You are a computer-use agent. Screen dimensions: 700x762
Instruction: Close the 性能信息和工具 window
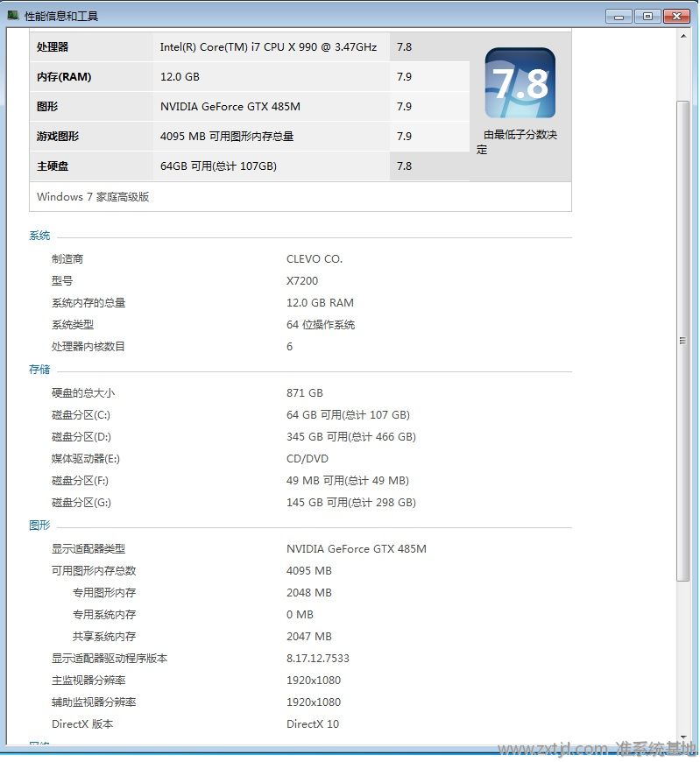[x=676, y=16]
